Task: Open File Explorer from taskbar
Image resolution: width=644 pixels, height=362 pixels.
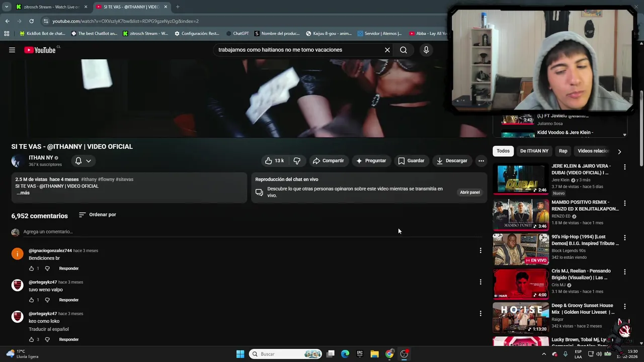Action: click(374, 354)
